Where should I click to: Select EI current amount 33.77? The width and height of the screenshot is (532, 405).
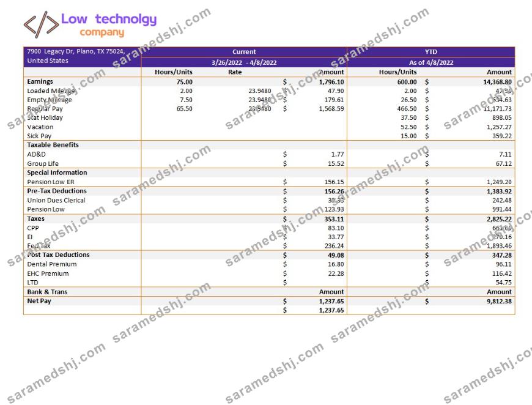tap(336, 237)
